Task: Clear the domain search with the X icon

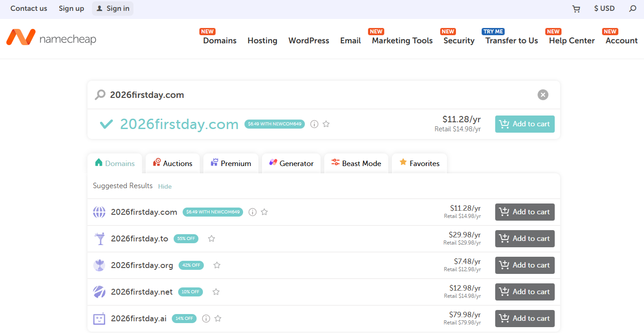Action: click(543, 95)
